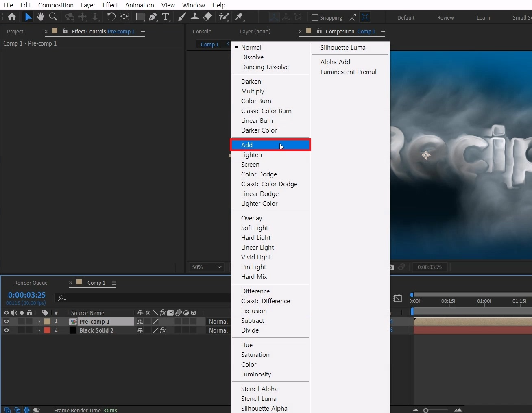Toggle lock on Effect Controls panel
532x413 pixels.
coord(65,31)
